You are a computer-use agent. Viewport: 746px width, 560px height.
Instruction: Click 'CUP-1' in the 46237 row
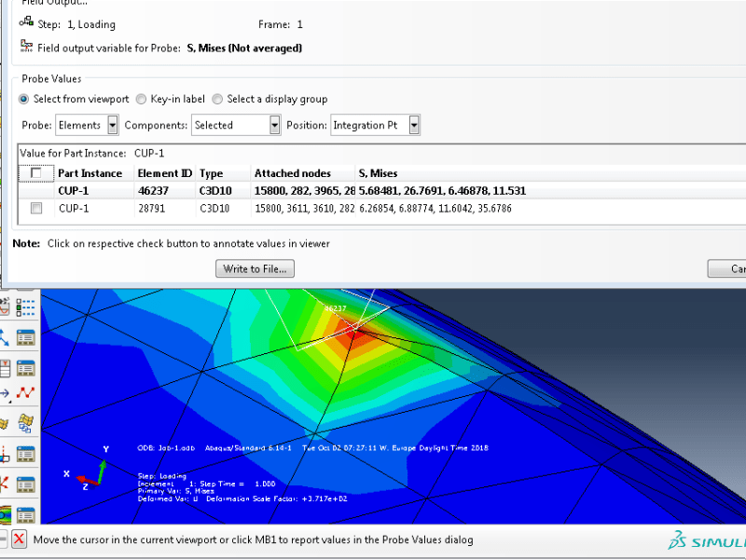pos(74,191)
